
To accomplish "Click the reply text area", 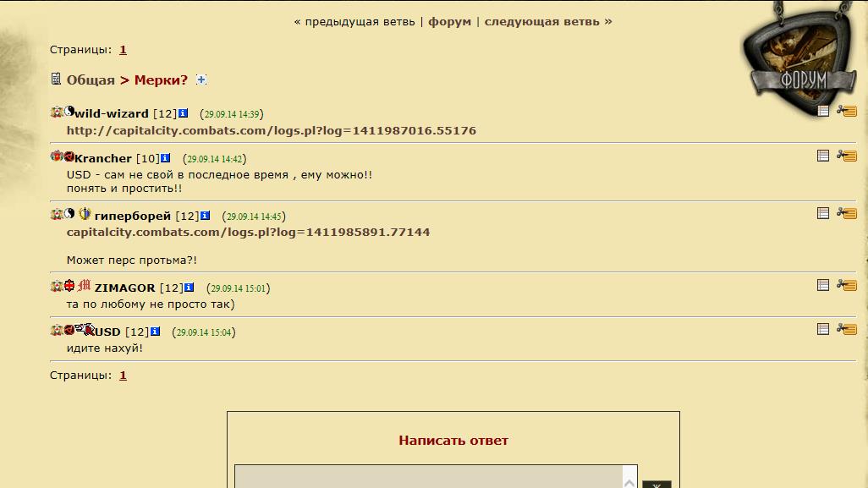I will (x=429, y=476).
